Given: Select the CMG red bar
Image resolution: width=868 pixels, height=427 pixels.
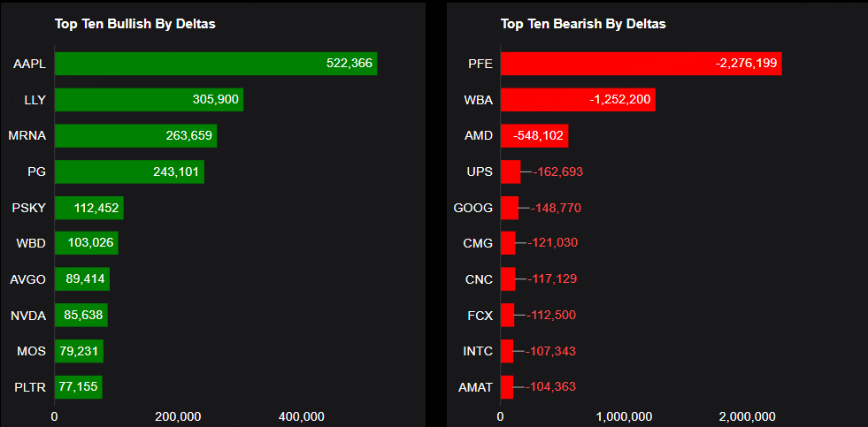Looking at the screenshot, I should click(508, 243).
